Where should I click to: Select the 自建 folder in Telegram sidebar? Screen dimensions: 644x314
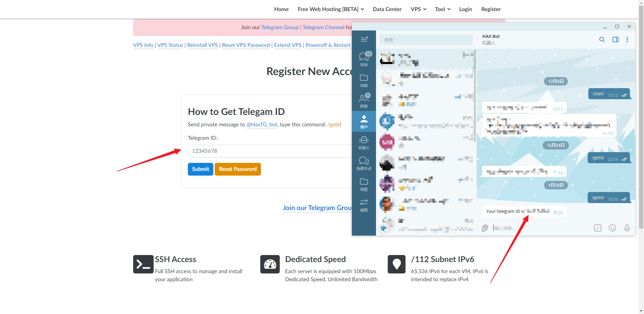[x=364, y=80]
